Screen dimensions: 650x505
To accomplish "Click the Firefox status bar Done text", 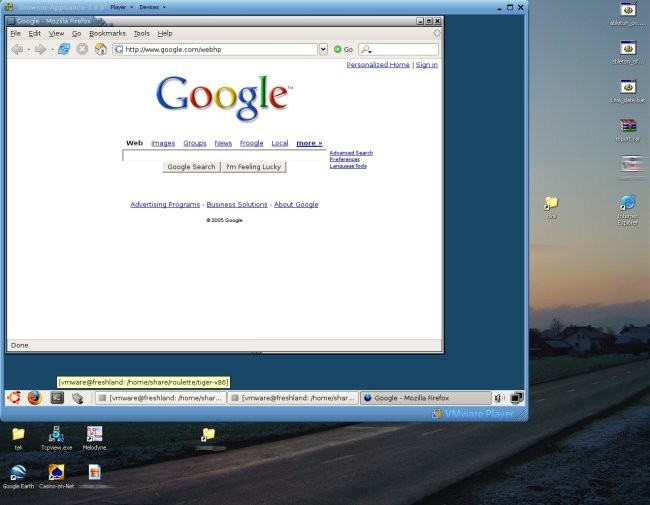I will pos(19,345).
